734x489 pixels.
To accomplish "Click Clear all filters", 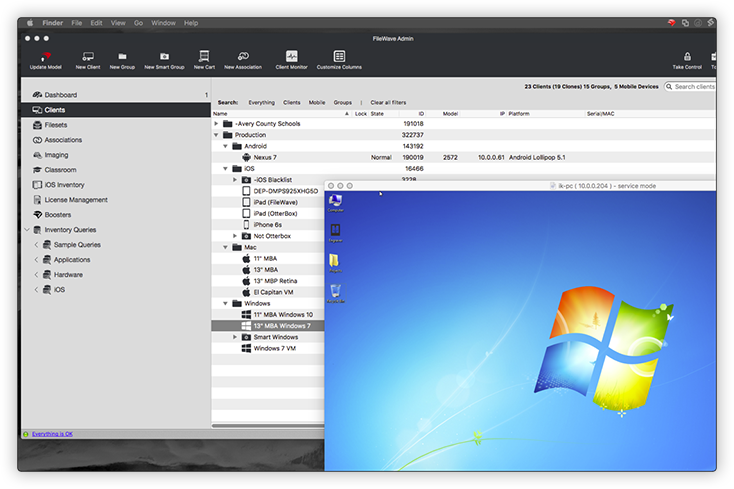I will coord(389,102).
